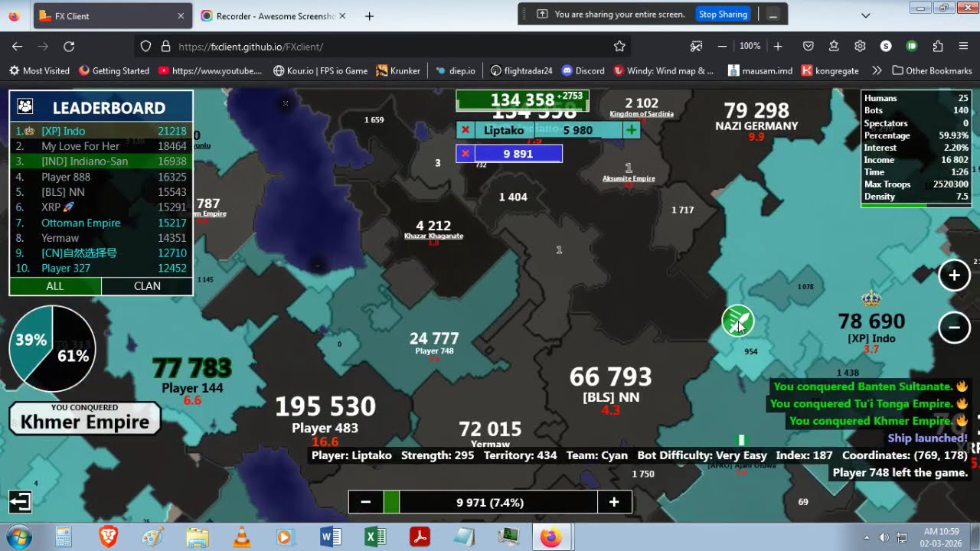Click the team percentage pie chart
Screen dimensions: 980x551
click(x=52, y=348)
